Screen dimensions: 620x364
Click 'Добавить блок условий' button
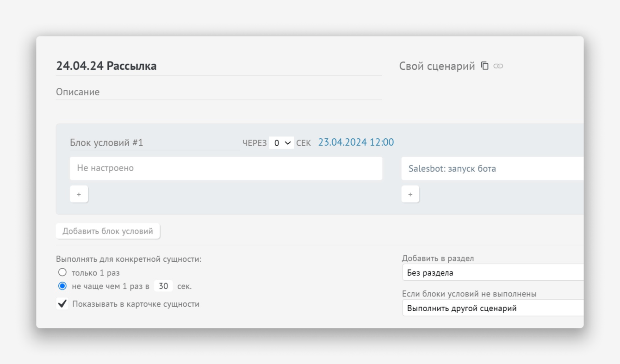[108, 231]
